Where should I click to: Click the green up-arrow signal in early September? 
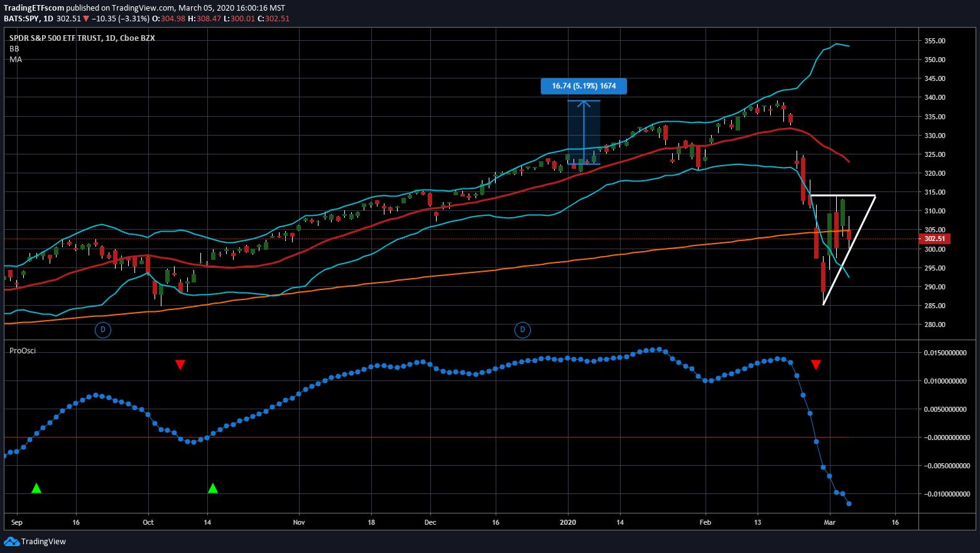tap(36, 488)
